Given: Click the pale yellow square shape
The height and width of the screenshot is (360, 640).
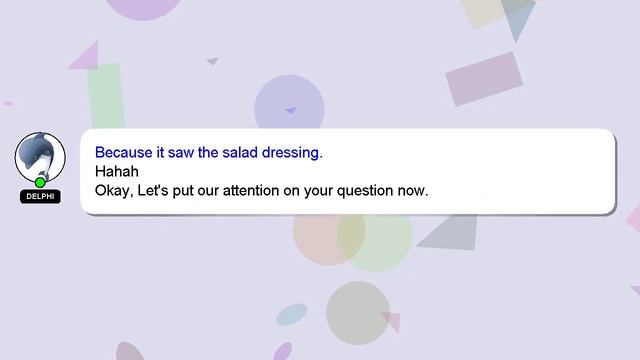Looking at the screenshot, I should coord(484,12).
